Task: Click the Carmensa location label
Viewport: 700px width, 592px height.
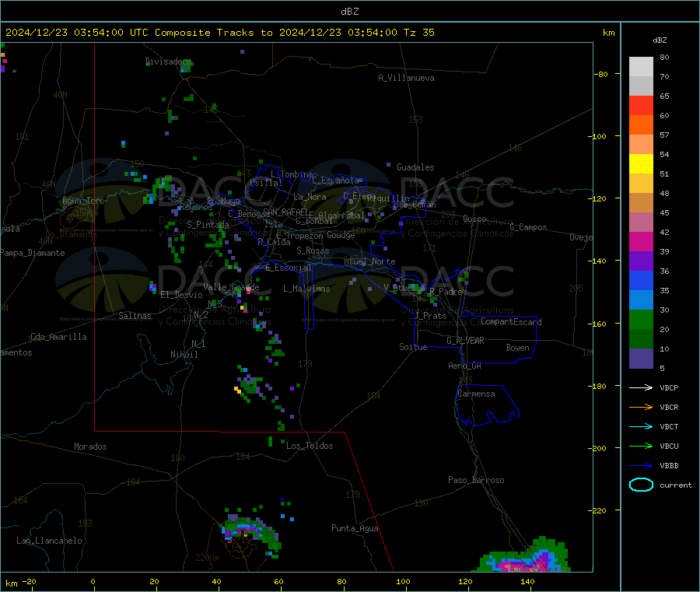Action: [476, 394]
